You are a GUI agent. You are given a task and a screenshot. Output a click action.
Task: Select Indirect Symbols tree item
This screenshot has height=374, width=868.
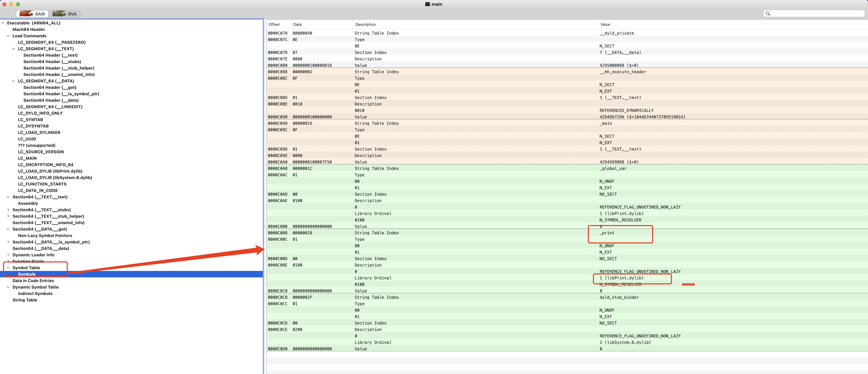[35, 293]
